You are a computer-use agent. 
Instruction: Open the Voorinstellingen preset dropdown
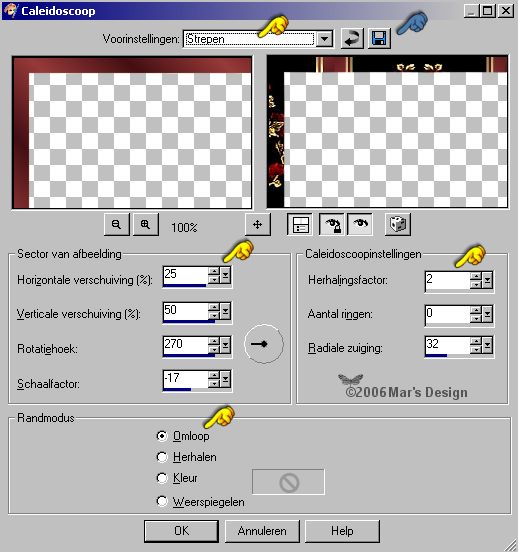click(x=324, y=39)
